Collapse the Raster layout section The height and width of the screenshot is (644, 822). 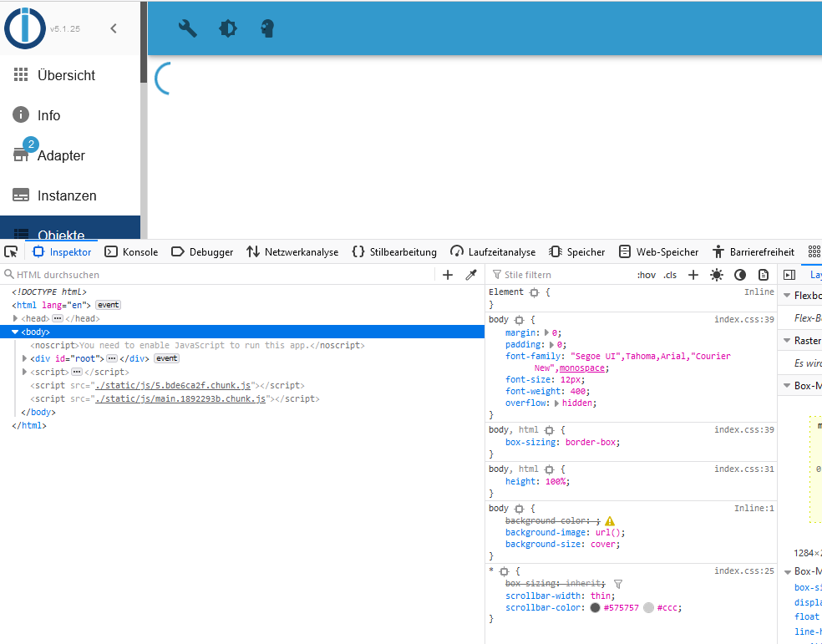[787, 341]
